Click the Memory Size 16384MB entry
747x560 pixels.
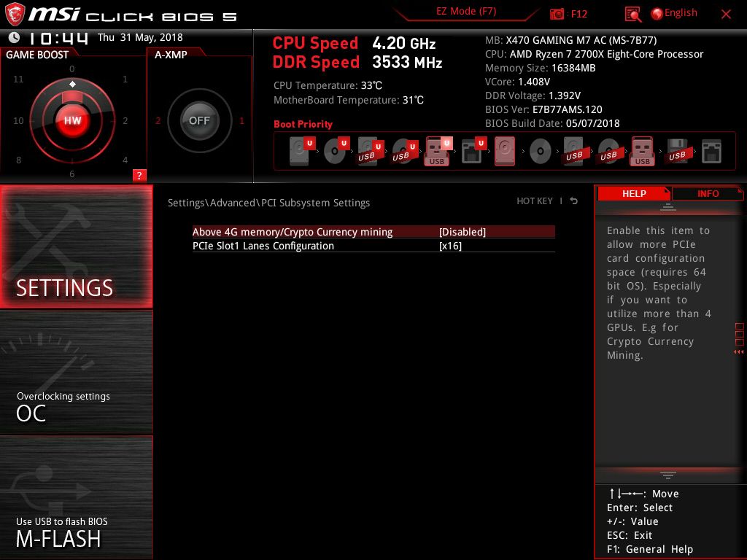pyautogui.click(x=541, y=68)
